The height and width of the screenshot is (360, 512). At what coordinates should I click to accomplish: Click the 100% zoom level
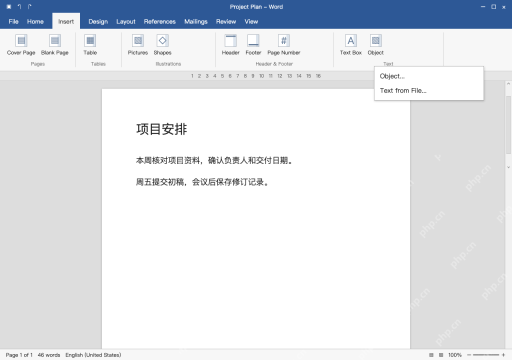point(455,355)
